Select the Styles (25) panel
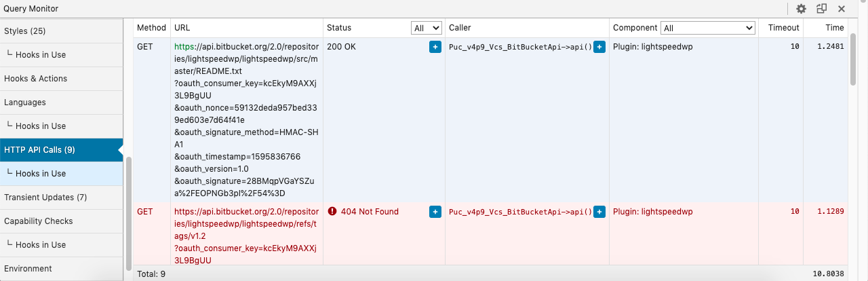Image resolution: width=868 pixels, height=281 pixels. (61, 31)
